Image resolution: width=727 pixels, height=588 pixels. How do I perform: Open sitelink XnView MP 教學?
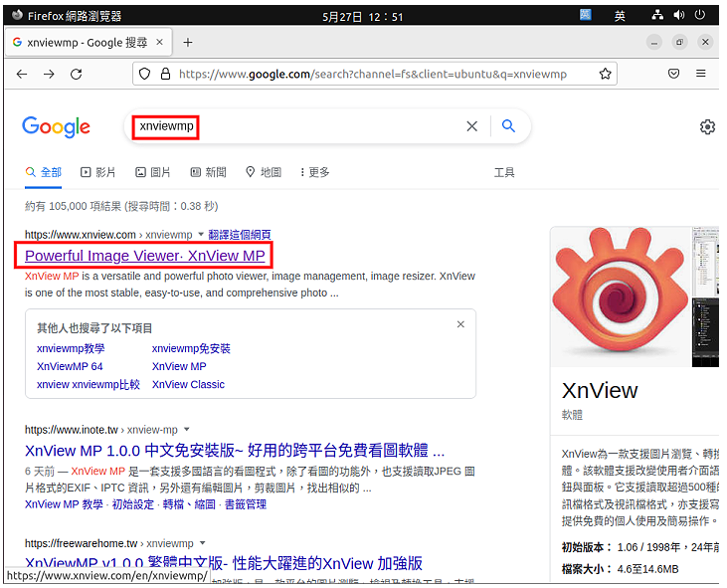64,504
